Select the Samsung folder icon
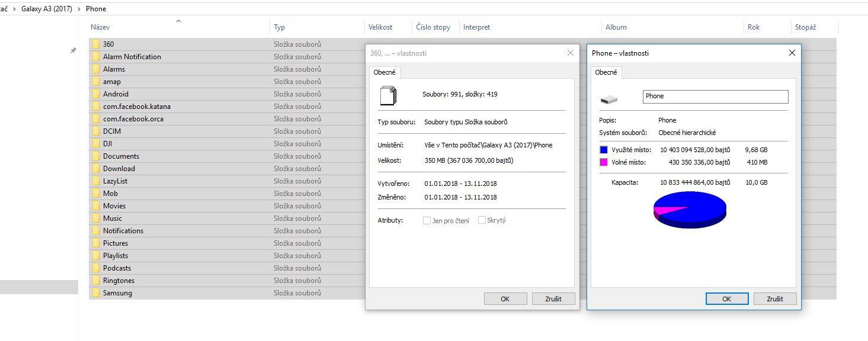The width and height of the screenshot is (868, 341). click(95, 293)
